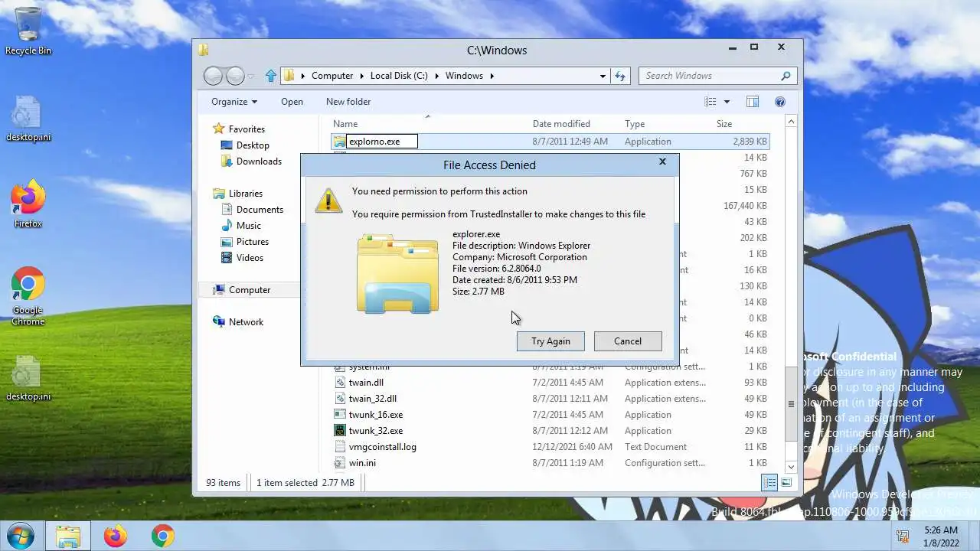Open more view options dropdown arrow
Viewport: 980px width, 551px height.
point(727,102)
